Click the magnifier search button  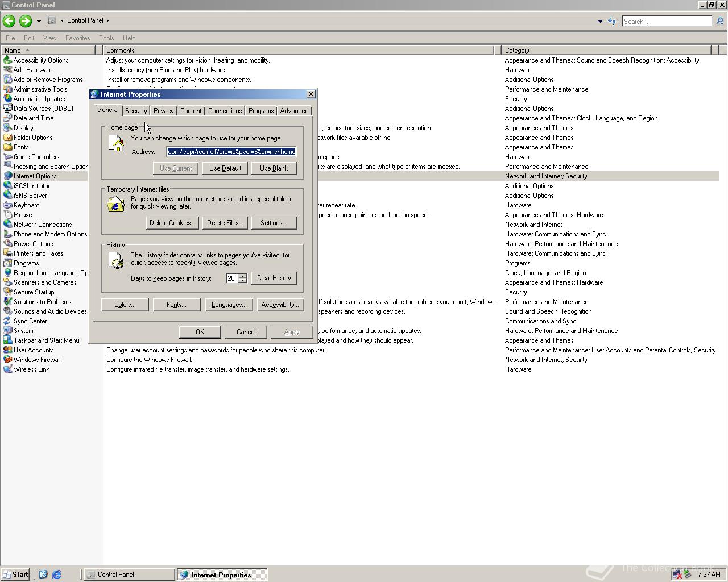pos(719,22)
